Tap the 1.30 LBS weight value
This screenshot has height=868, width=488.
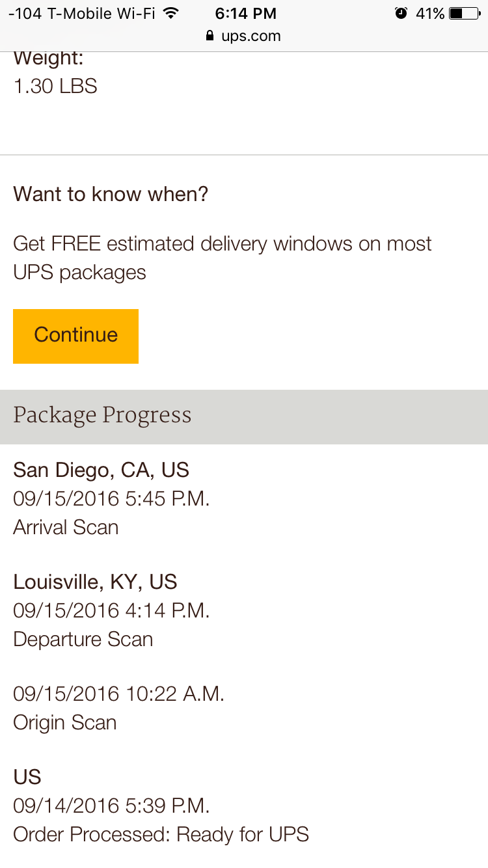pyautogui.click(x=55, y=86)
